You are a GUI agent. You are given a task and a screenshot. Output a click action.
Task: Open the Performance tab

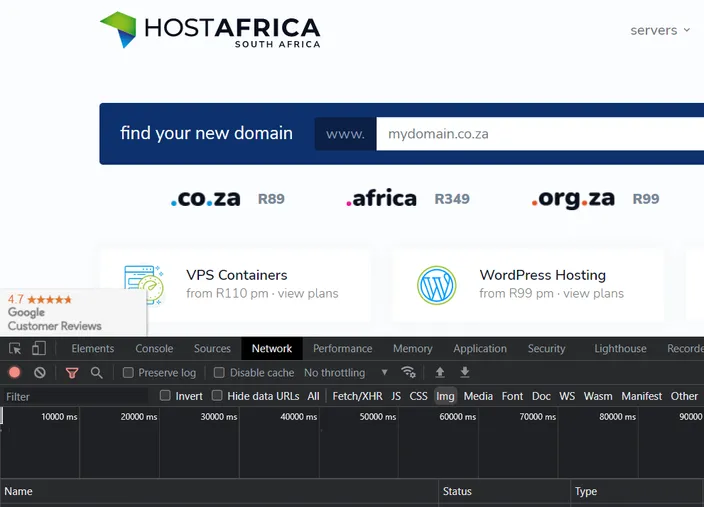343,348
